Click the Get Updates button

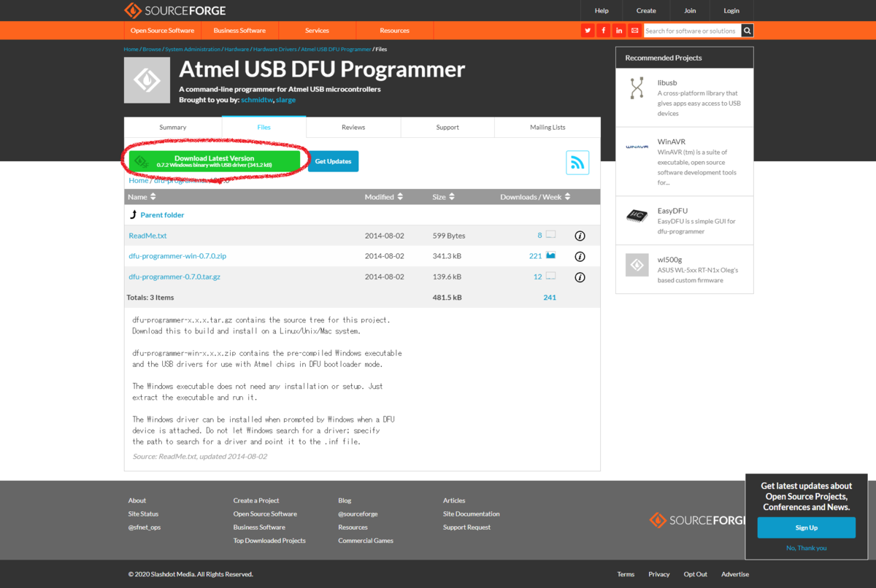pyautogui.click(x=333, y=161)
